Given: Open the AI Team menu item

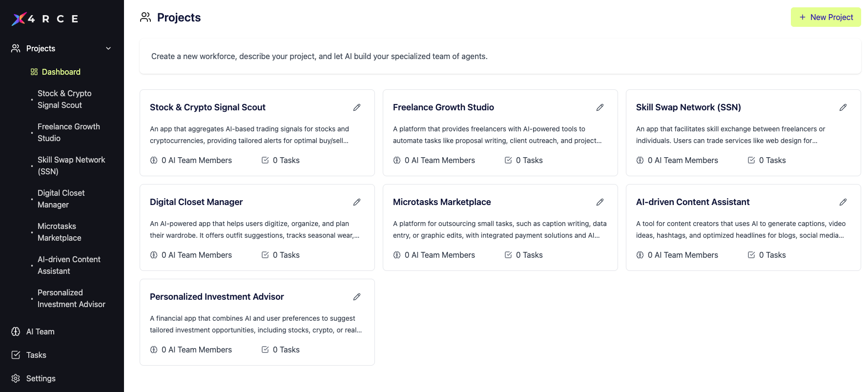Looking at the screenshot, I should [x=40, y=331].
